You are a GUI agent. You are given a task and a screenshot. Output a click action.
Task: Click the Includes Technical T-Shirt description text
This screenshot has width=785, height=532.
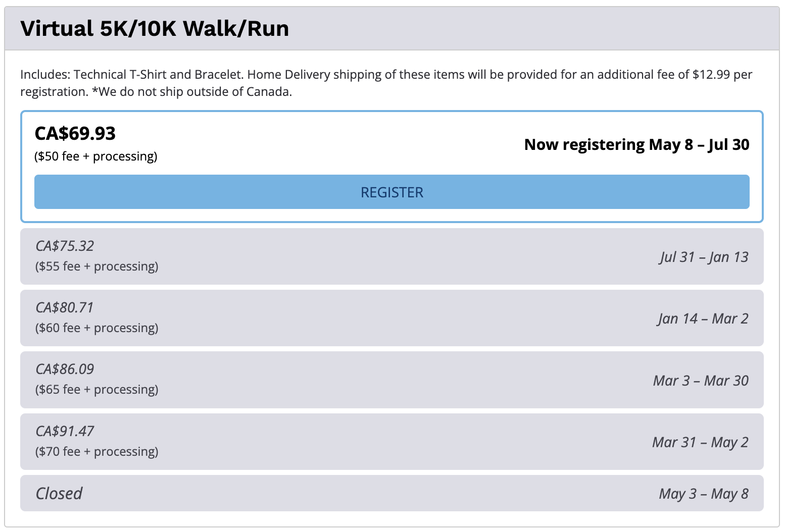click(386, 83)
